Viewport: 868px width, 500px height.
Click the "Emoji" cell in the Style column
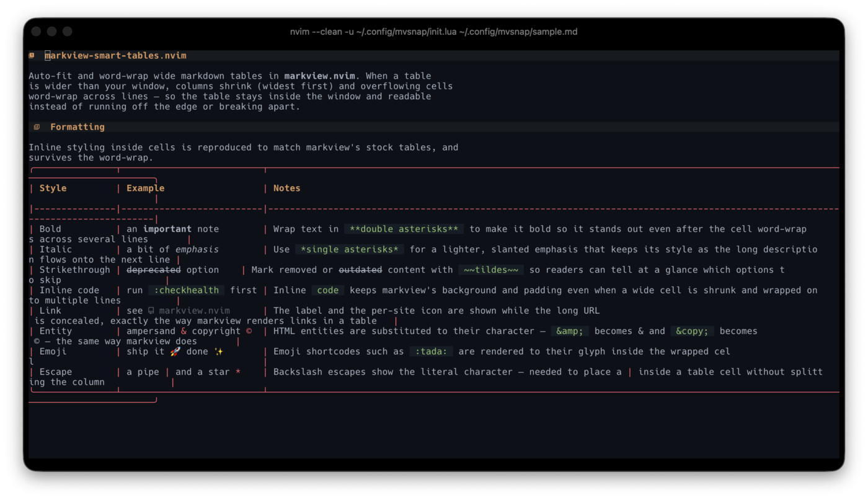coord(53,352)
